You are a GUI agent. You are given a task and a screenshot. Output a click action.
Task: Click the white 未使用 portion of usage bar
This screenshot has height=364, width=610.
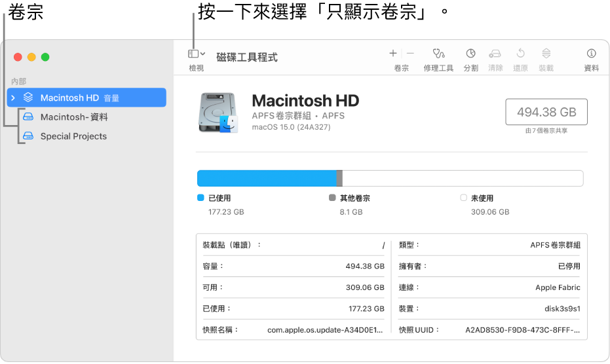[463, 178]
